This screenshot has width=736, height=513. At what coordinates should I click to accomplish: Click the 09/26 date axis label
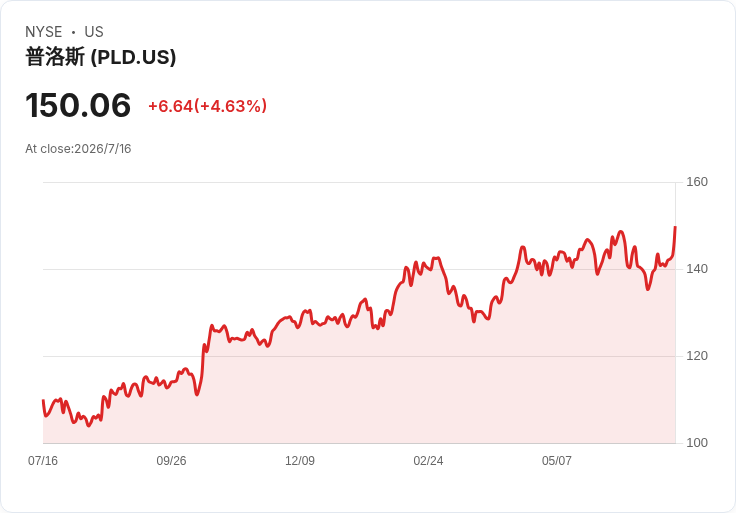tap(171, 461)
